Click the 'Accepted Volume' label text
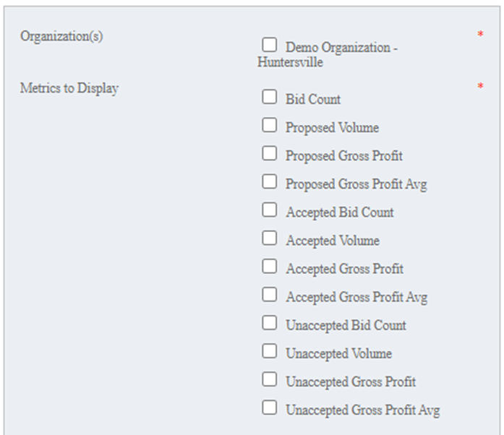The width and height of the screenshot is (504, 435). (x=332, y=241)
